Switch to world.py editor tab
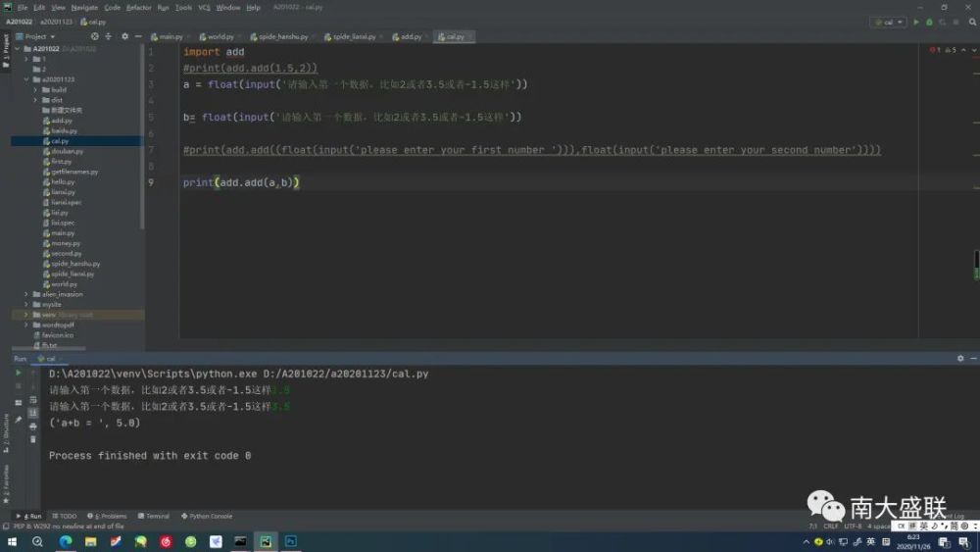Image resolution: width=980 pixels, height=552 pixels. pyautogui.click(x=220, y=37)
